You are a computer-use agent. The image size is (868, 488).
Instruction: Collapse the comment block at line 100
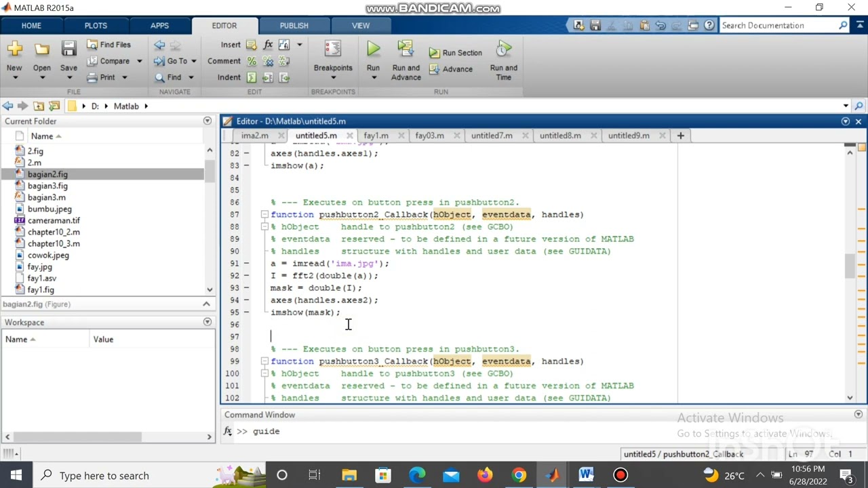[265, 374]
